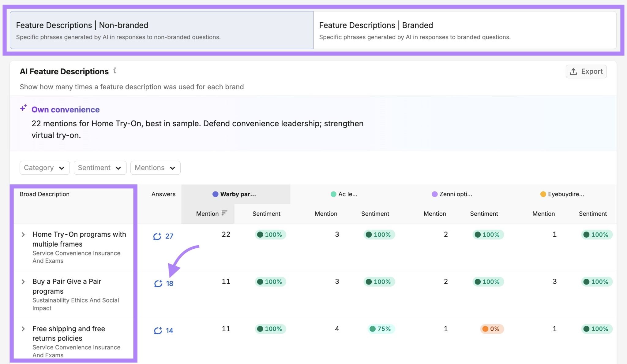The height and width of the screenshot is (364, 627).
Task: Click Ac le... mention value 4 in Free shipping row
Action: pos(337,329)
